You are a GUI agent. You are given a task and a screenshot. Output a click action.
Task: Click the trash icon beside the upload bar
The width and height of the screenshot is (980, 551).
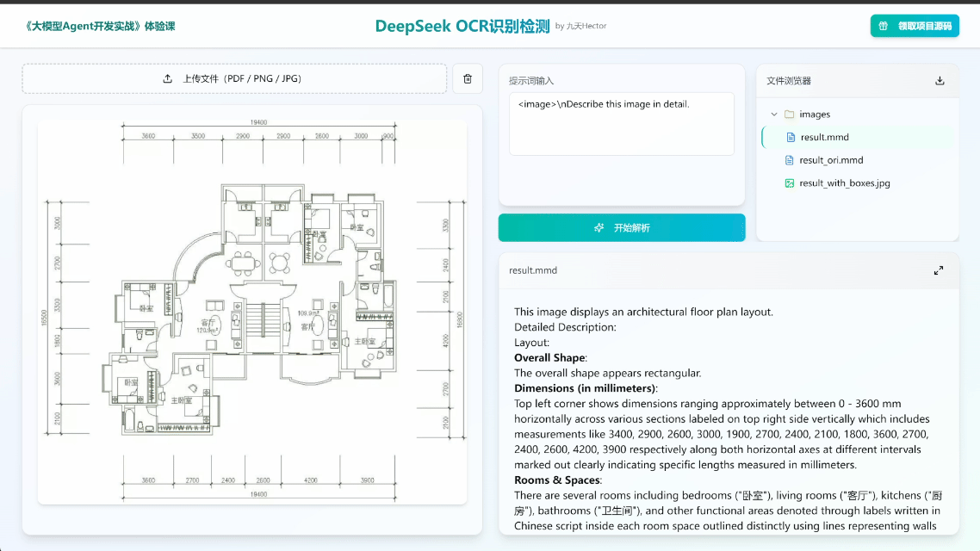pyautogui.click(x=468, y=78)
